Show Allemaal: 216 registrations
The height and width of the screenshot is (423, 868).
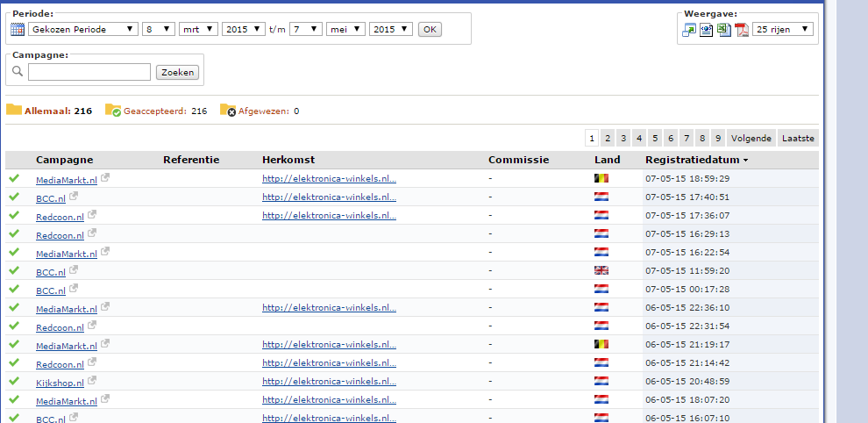pyautogui.click(x=58, y=111)
